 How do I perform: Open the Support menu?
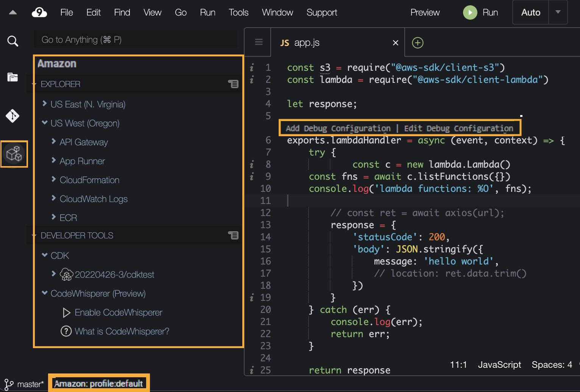click(322, 12)
